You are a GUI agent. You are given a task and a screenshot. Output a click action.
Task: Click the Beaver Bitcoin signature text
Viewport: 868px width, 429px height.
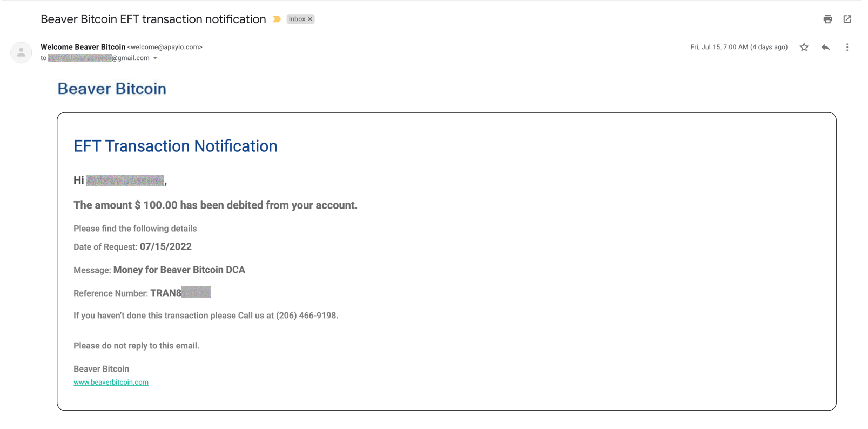click(101, 369)
